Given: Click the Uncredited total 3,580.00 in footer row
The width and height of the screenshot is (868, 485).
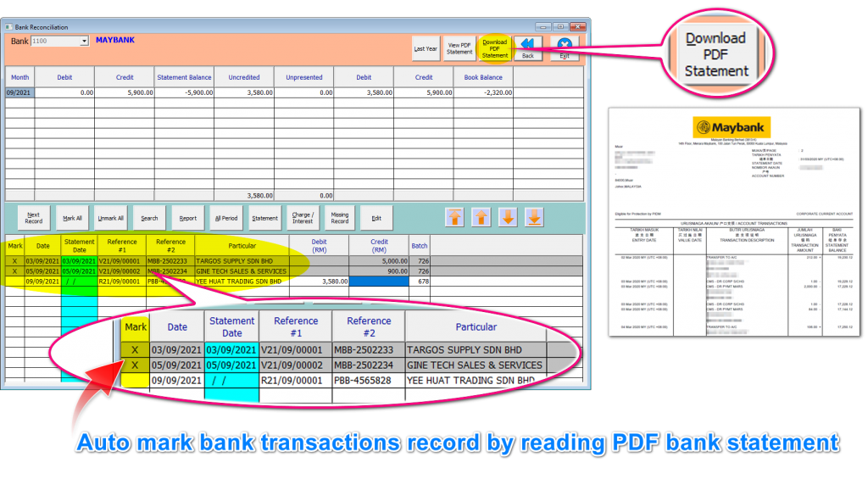Looking at the screenshot, I should (x=244, y=195).
